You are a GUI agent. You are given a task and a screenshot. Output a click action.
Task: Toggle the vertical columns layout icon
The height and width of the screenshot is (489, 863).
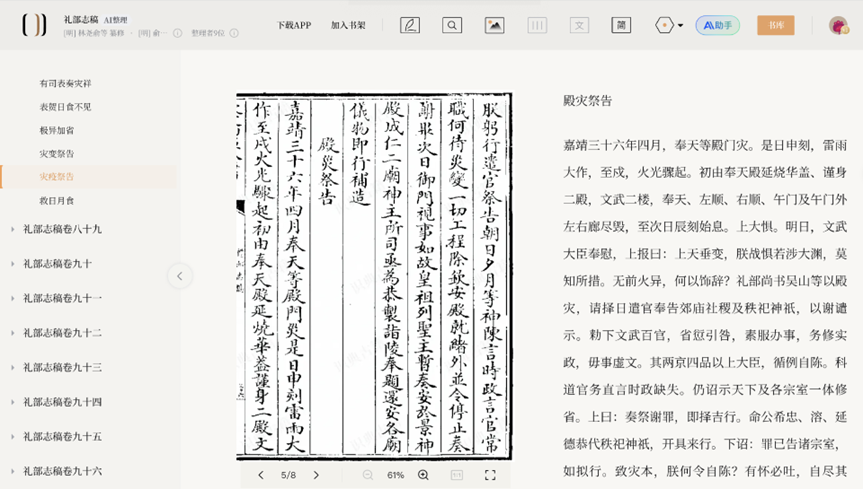click(537, 25)
